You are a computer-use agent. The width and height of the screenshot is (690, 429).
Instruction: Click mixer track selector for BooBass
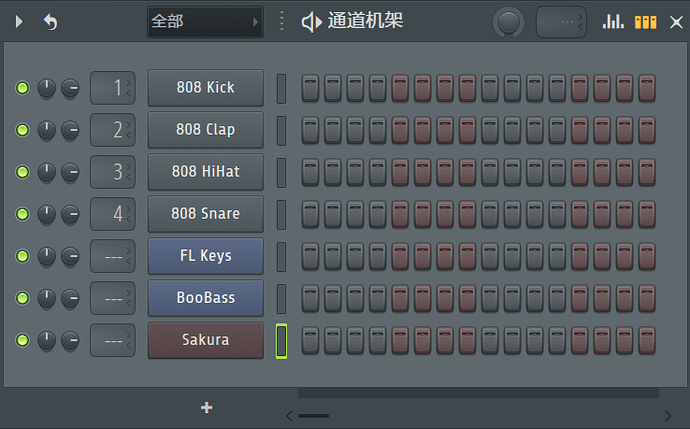(113, 298)
